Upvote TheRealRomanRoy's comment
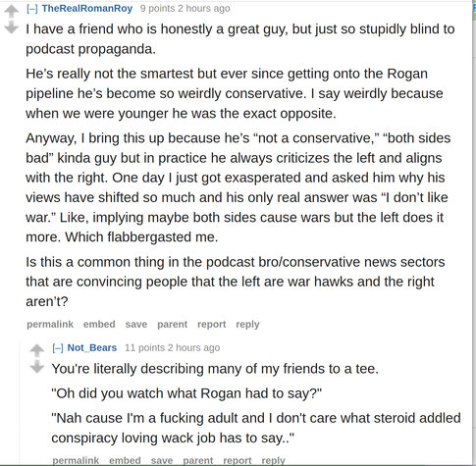The height and width of the screenshot is (466, 476). (x=12, y=11)
